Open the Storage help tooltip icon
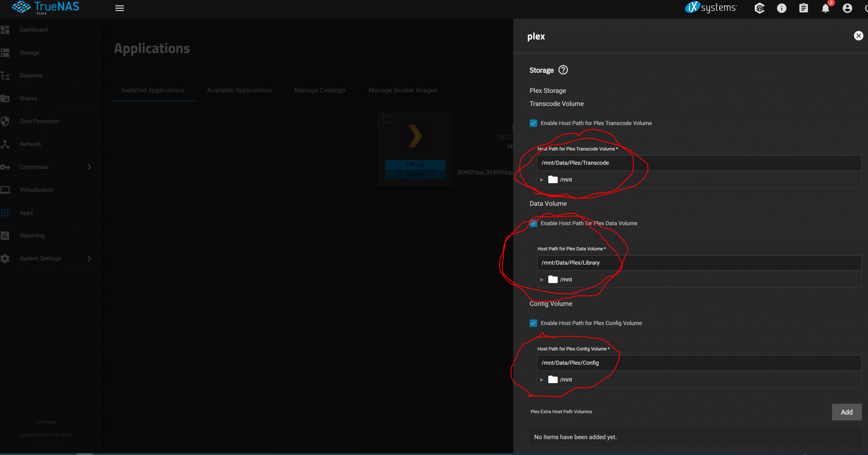This screenshot has height=455, width=868. [x=563, y=70]
